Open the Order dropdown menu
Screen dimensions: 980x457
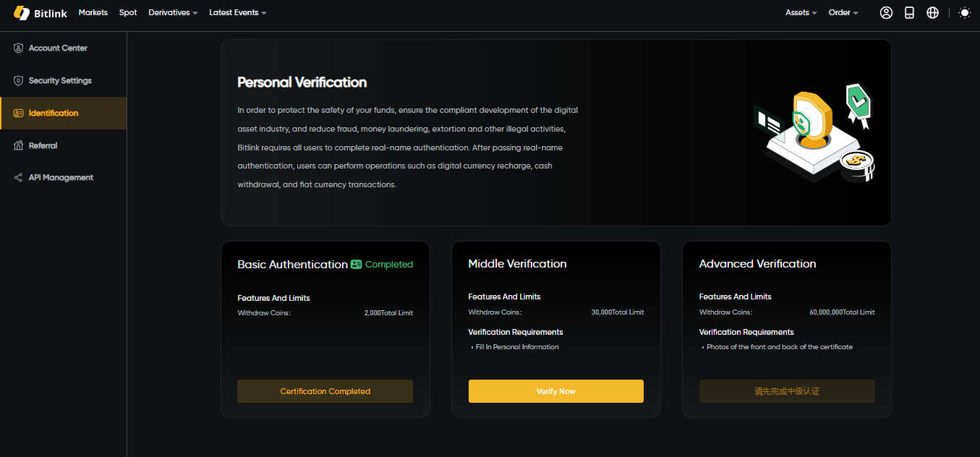click(843, 12)
